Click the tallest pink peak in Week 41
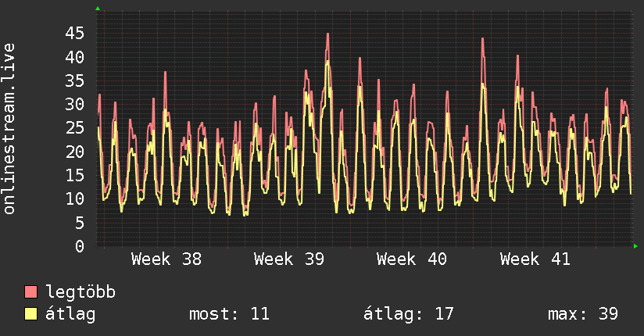The height and width of the screenshot is (336, 644). coord(482,39)
